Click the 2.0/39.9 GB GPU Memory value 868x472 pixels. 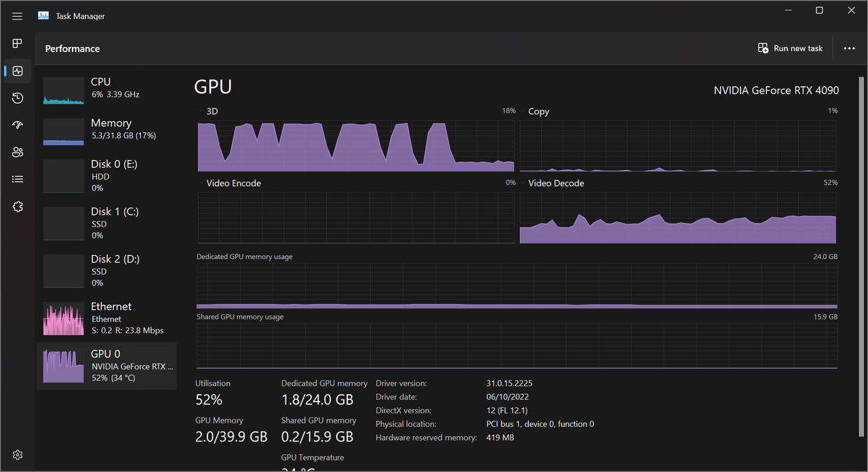tap(231, 436)
